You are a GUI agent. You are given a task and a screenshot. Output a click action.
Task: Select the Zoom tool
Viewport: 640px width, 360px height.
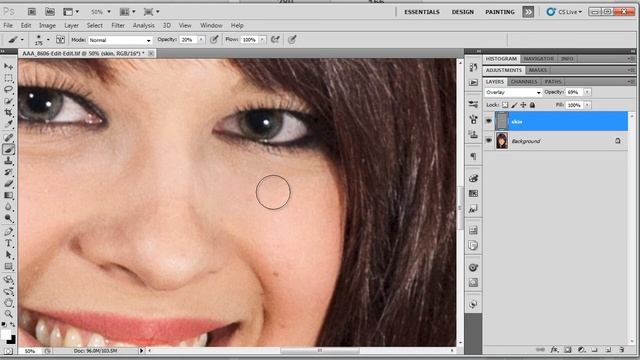pos(8,314)
